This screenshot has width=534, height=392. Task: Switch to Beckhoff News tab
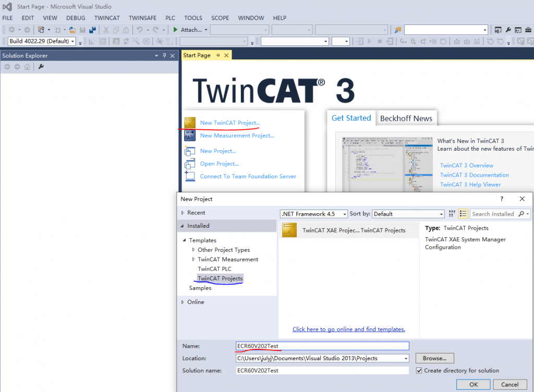coord(406,118)
